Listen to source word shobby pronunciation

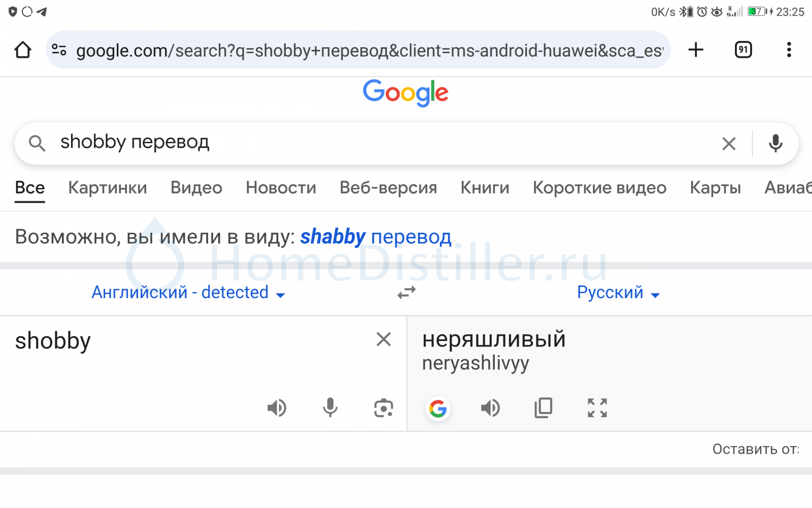277,408
